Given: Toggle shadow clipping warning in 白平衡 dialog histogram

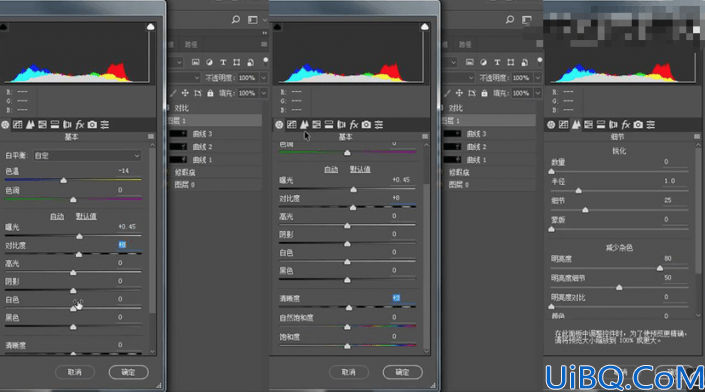Looking at the screenshot, I should 3,27.
